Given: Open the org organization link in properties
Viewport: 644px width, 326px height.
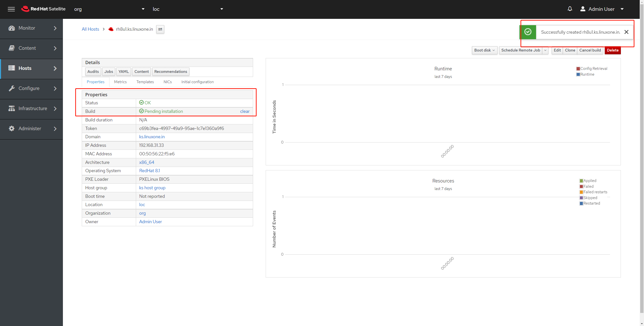Looking at the screenshot, I should pos(142,213).
